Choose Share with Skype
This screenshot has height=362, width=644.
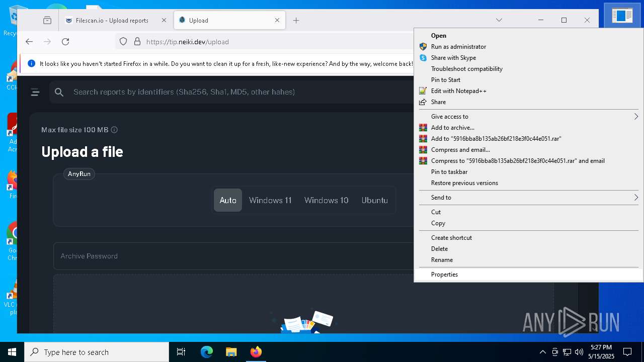(528, 58)
